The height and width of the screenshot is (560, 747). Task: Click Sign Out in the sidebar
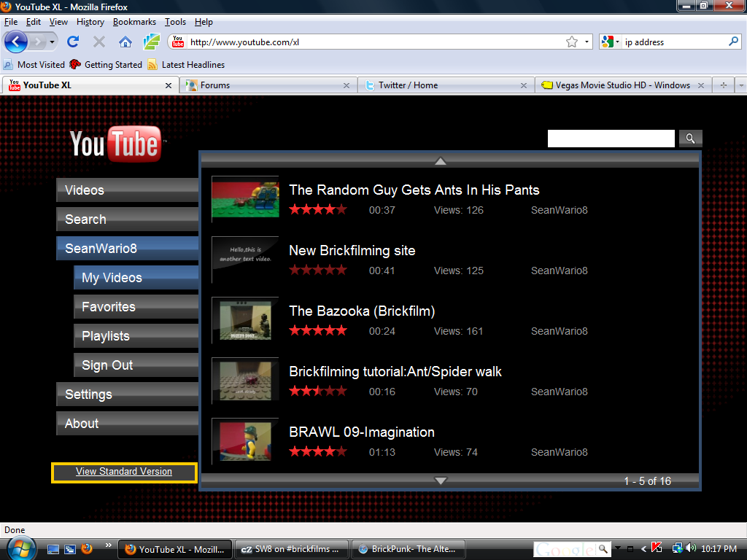136,365
